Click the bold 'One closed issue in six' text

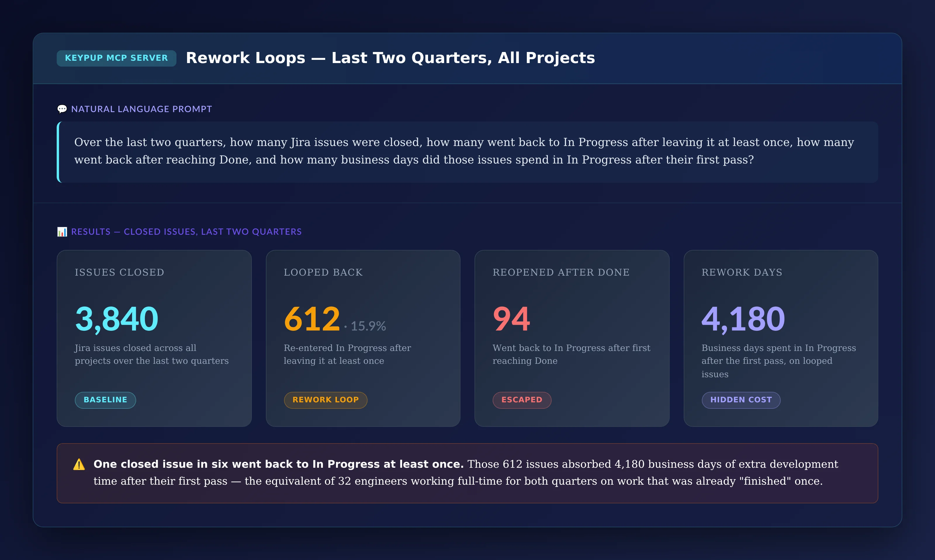[x=278, y=464]
